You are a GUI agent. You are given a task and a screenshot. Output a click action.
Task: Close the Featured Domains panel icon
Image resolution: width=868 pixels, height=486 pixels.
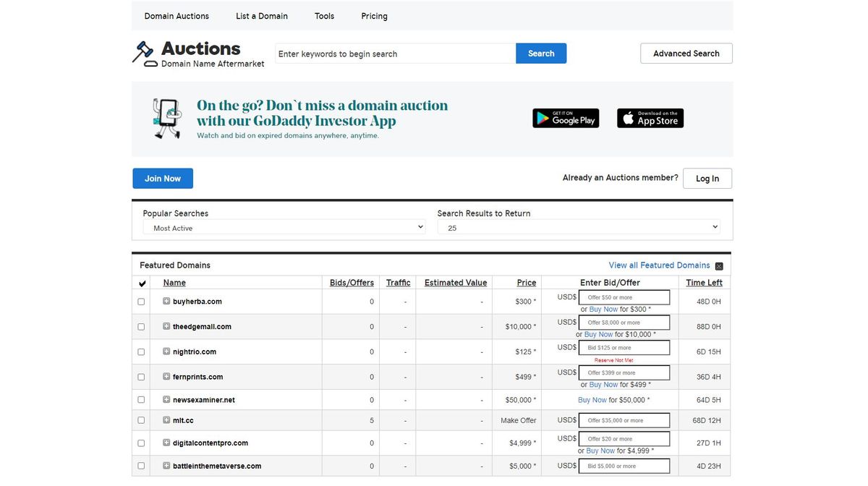click(719, 266)
